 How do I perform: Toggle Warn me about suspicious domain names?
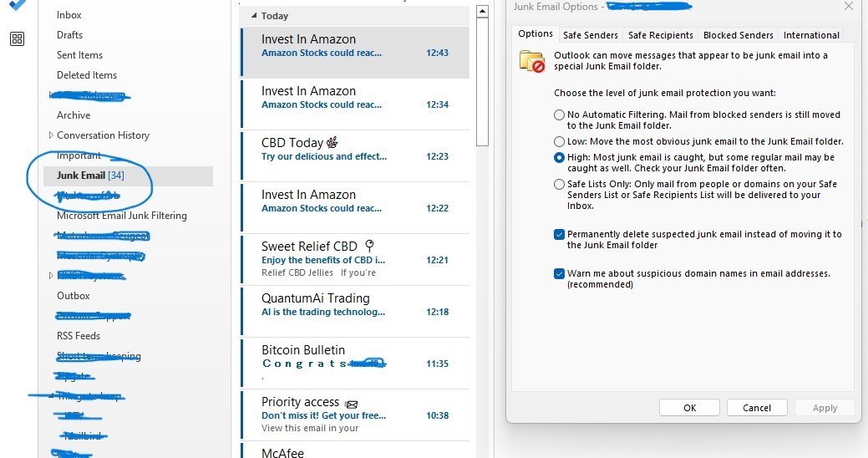[559, 273]
